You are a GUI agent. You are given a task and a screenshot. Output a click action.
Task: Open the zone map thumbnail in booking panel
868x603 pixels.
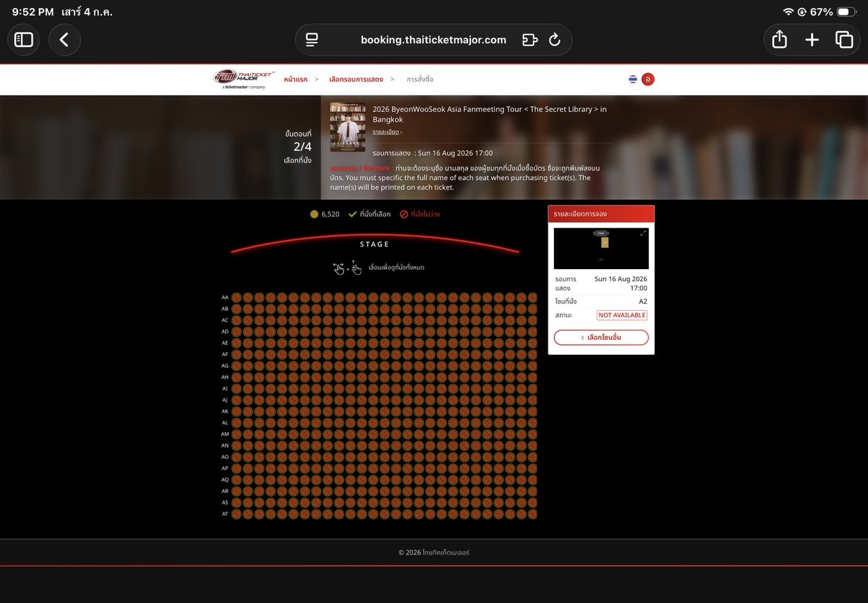click(x=601, y=249)
